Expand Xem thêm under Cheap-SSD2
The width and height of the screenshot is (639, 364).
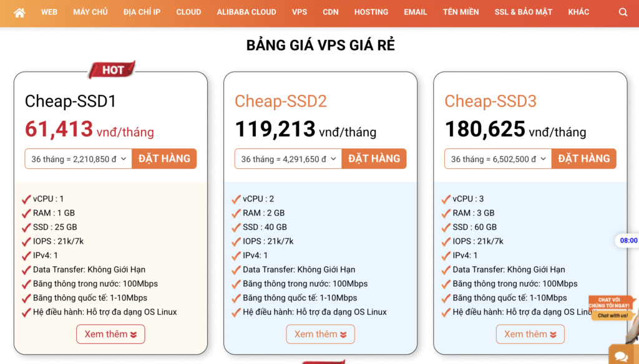click(320, 334)
